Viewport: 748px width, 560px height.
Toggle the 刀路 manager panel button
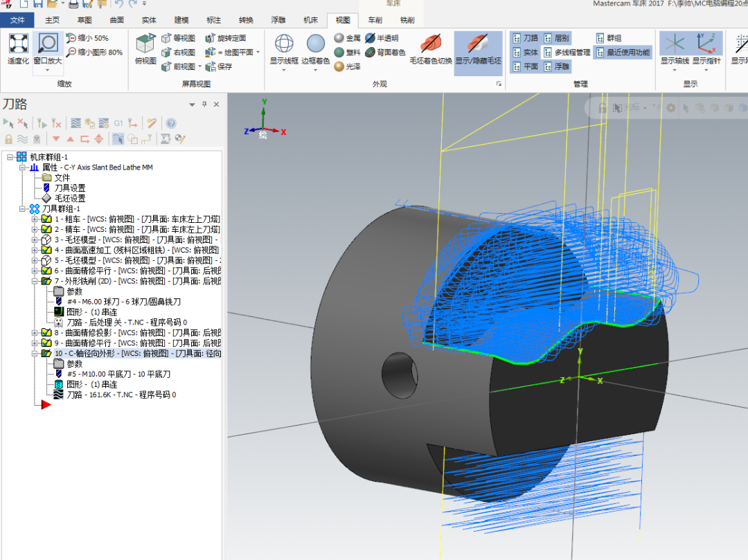pos(526,38)
